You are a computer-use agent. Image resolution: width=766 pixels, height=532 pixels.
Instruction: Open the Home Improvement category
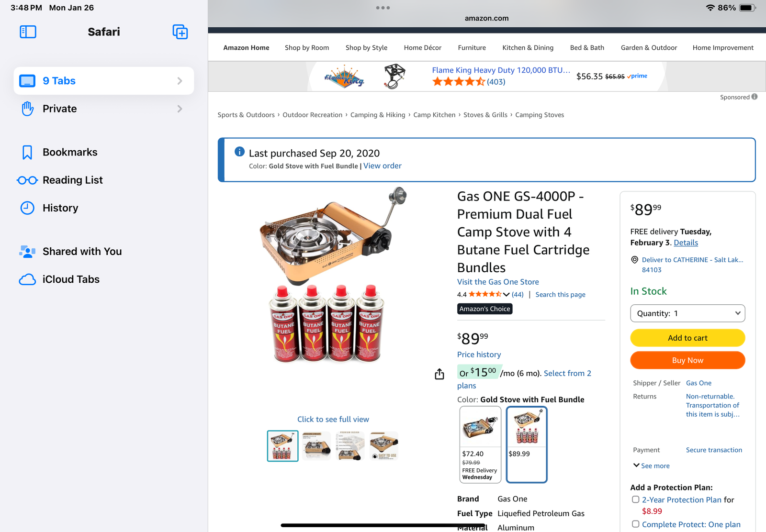[x=723, y=47]
